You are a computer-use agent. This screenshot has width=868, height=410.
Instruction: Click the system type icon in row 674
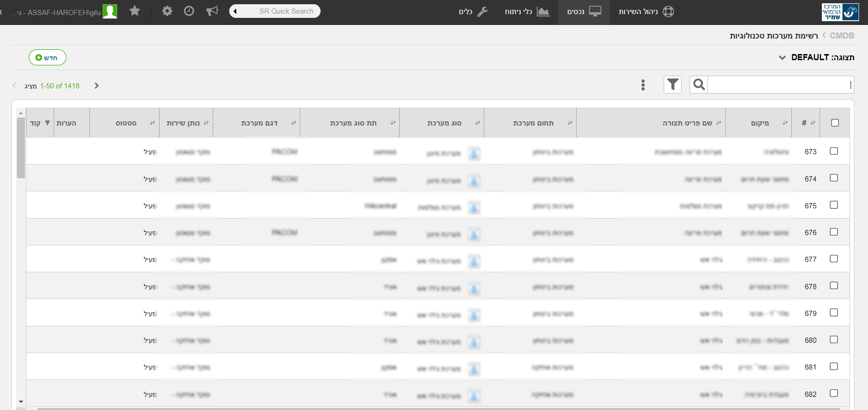pyautogui.click(x=474, y=181)
